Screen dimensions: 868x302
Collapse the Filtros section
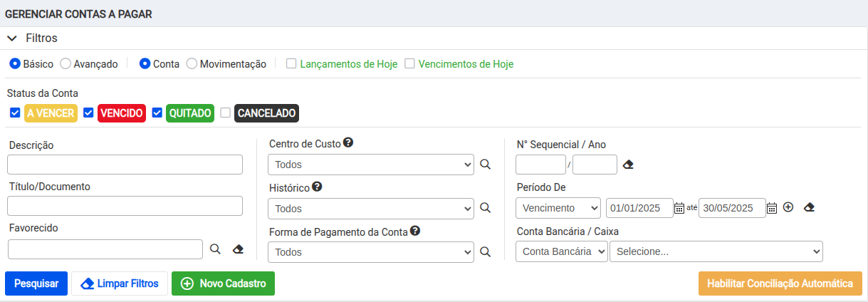(32, 38)
